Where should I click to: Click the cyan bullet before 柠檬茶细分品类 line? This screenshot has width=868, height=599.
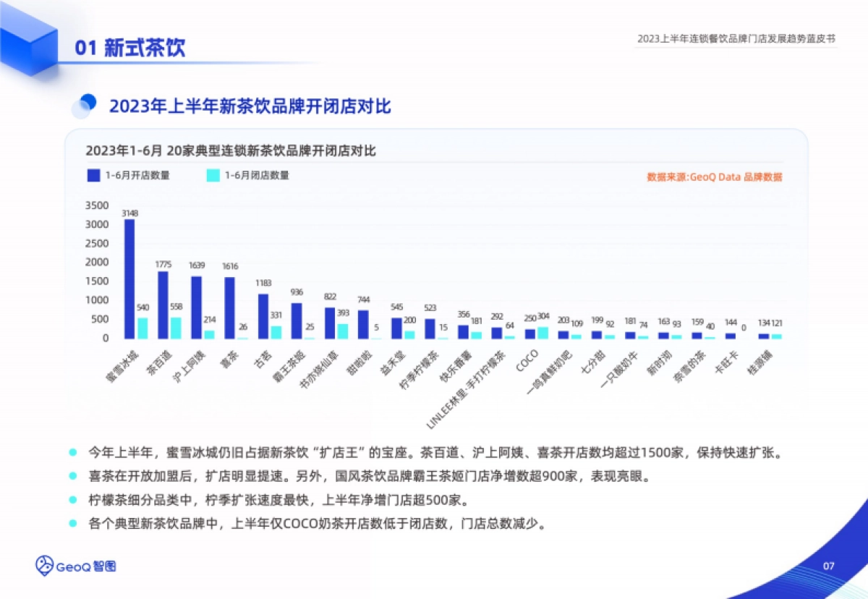point(72,500)
